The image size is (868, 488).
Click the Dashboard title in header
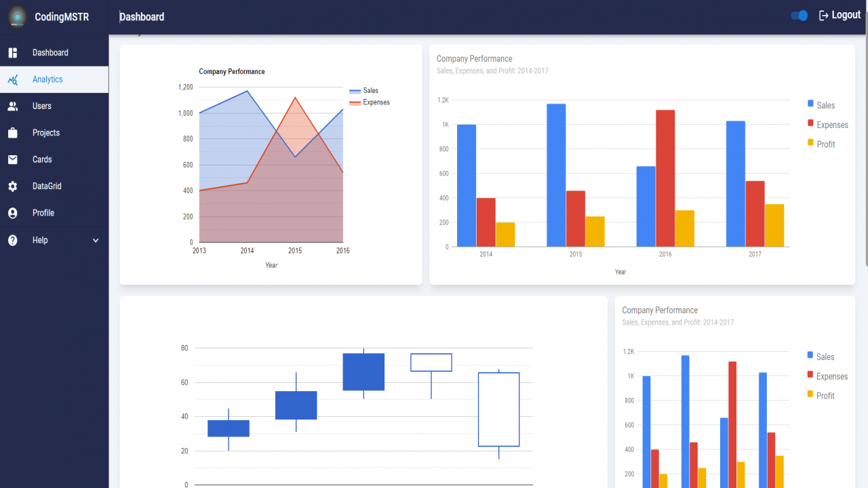142,17
